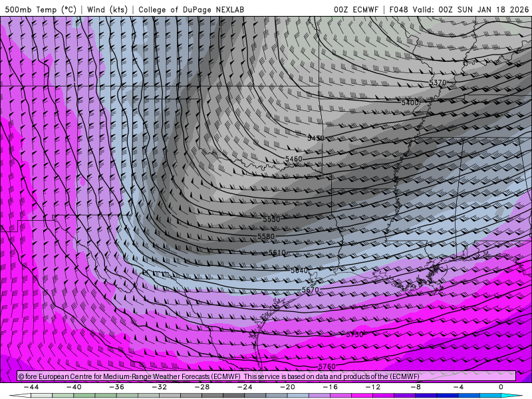The width and height of the screenshot is (532, 399).
Task: Click the -16 color scale label
Action: 331,387
